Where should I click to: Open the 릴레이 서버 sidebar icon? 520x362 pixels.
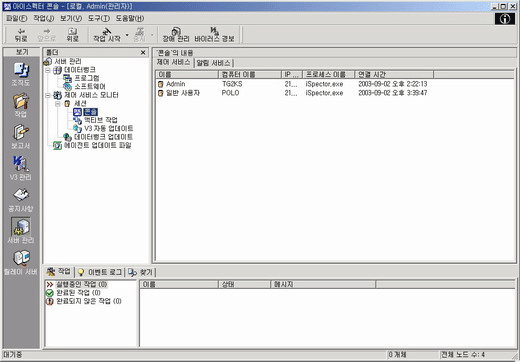[x=21, y=263]
